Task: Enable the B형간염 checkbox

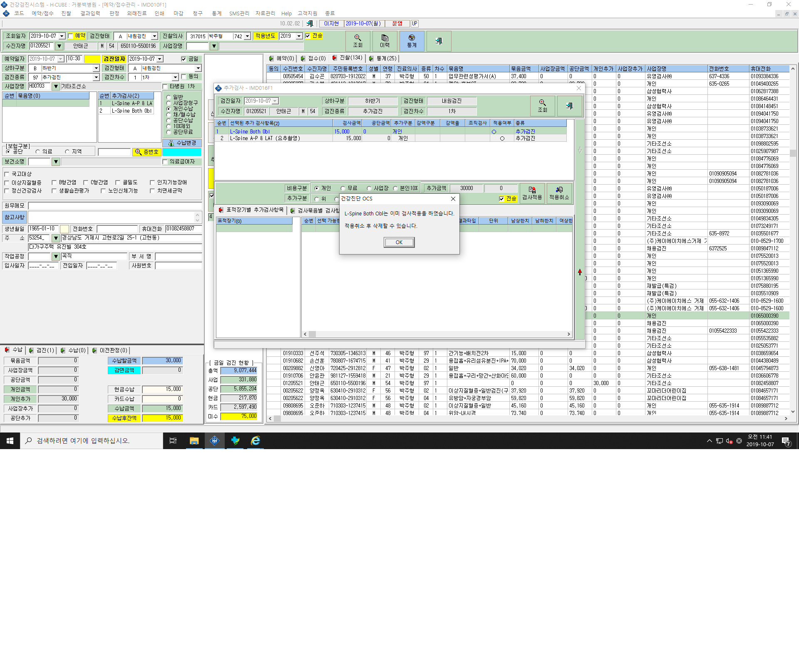Action: [x=54, y=183]
